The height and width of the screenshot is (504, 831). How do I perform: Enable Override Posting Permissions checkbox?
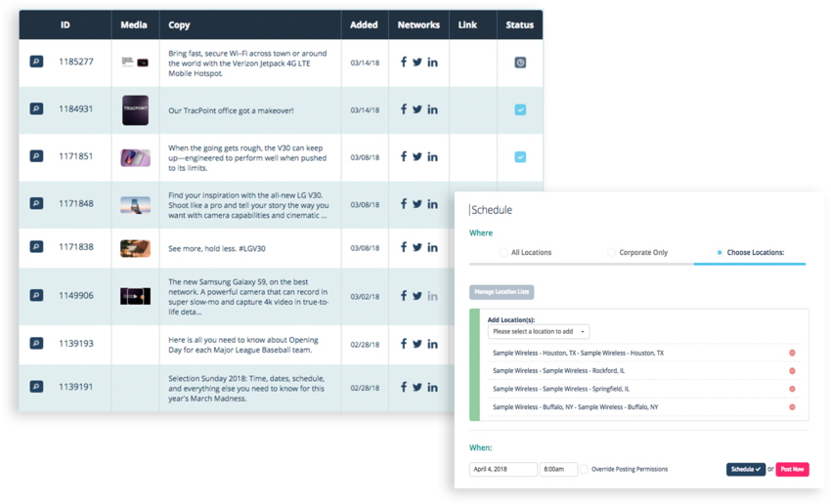coord(585,470)
